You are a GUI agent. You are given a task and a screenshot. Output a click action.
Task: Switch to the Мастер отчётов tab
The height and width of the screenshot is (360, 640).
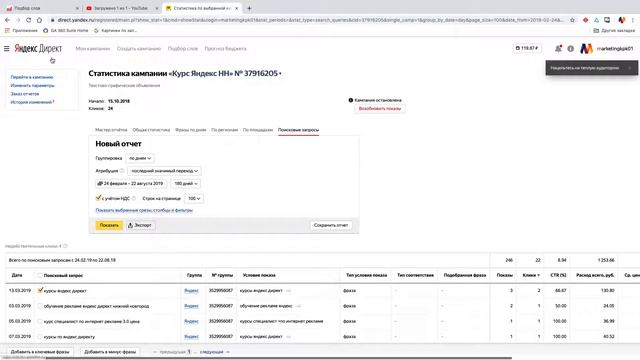click(111, 130)
